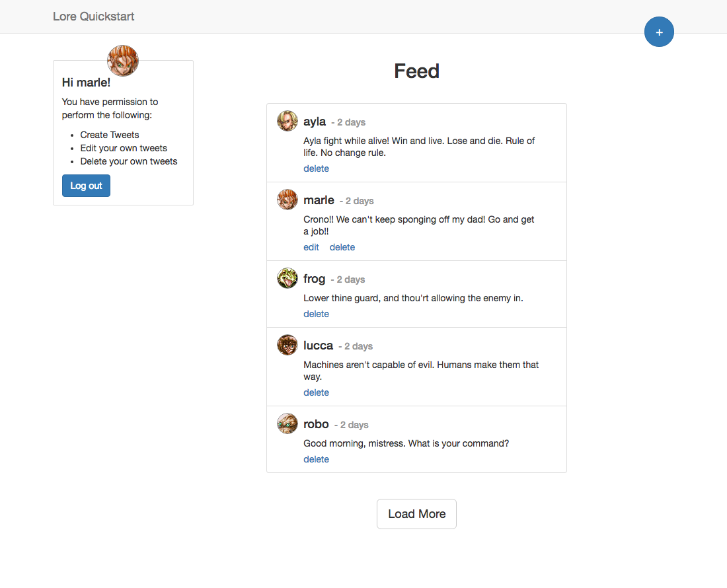This screenshot has width=727, height=588.
Task: Click the blue plus create-tweet button
Action: [659, 32]
